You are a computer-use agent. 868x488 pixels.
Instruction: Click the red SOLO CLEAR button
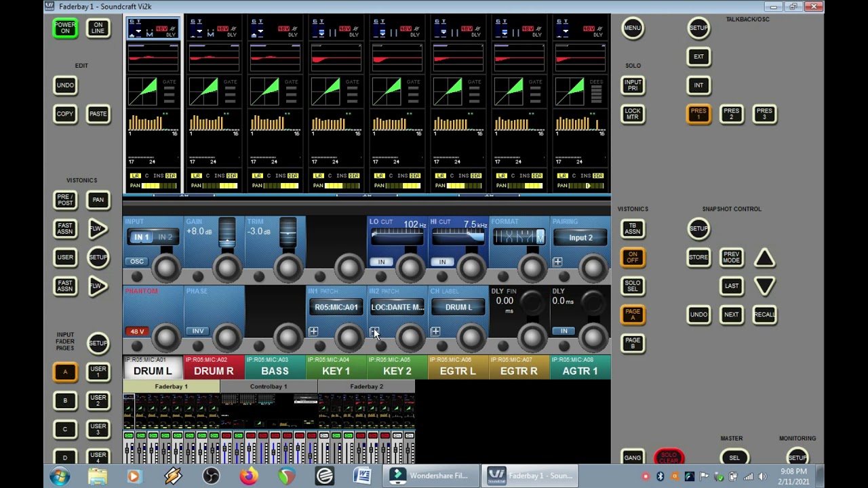tap(669, 457)
